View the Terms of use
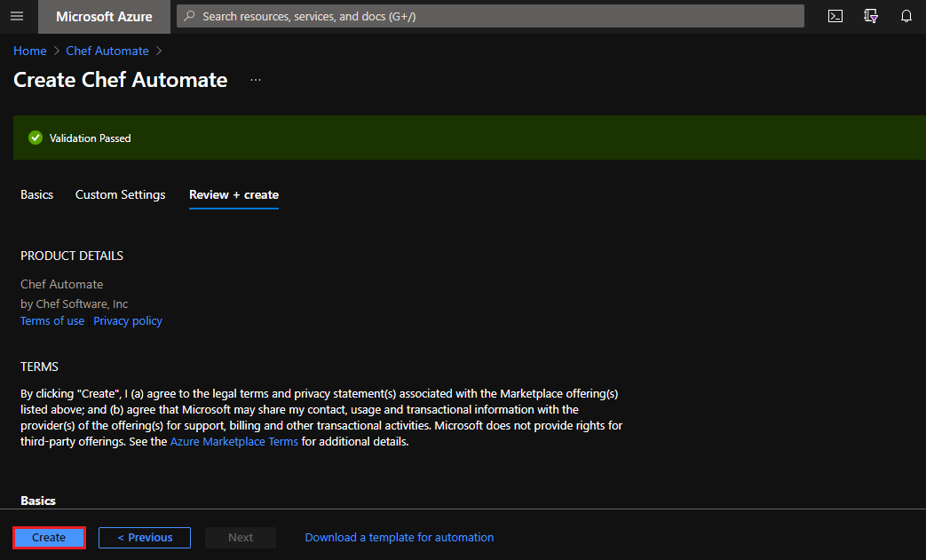 pyautogui.click(x=51, y=320)
